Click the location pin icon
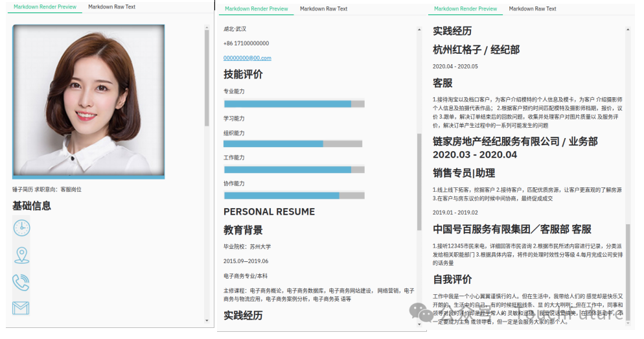This screenshot has height=339, width=644. click(x=22, y=255)
